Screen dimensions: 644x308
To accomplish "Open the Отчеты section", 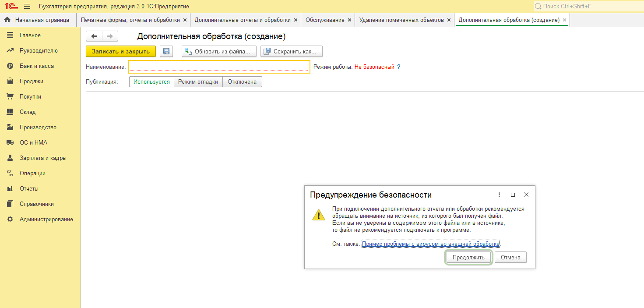I will pyautogui.click(x=29, y=188).
